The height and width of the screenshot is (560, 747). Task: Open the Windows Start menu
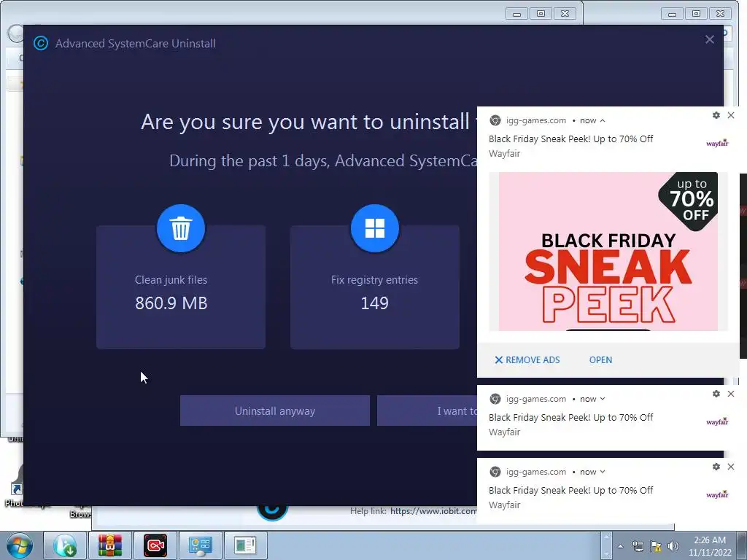click(20, 545)
